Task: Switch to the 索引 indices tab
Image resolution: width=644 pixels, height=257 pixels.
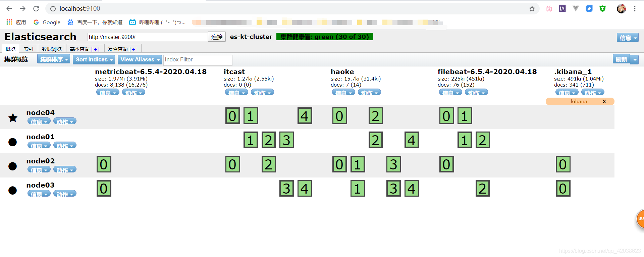Action: tap(28, 49)
